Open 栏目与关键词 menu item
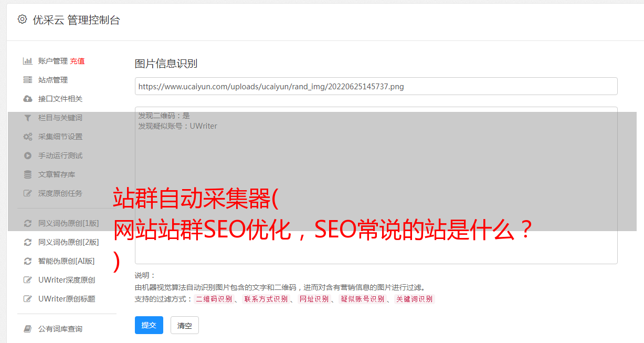The width and height of the screenshot is (644, 343). point(60,118)
